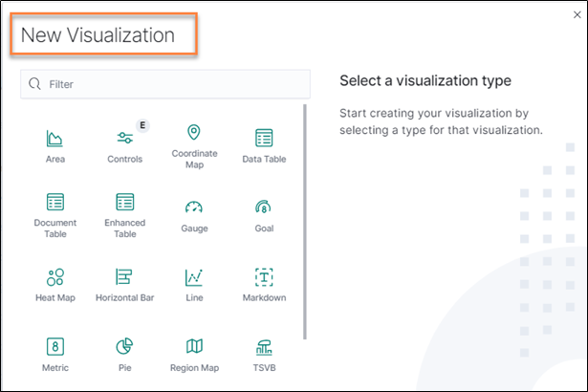Choose the Goal visualization icon
Image resolution: width=588 pixels, height=392 pixels.
click(264, 207)
